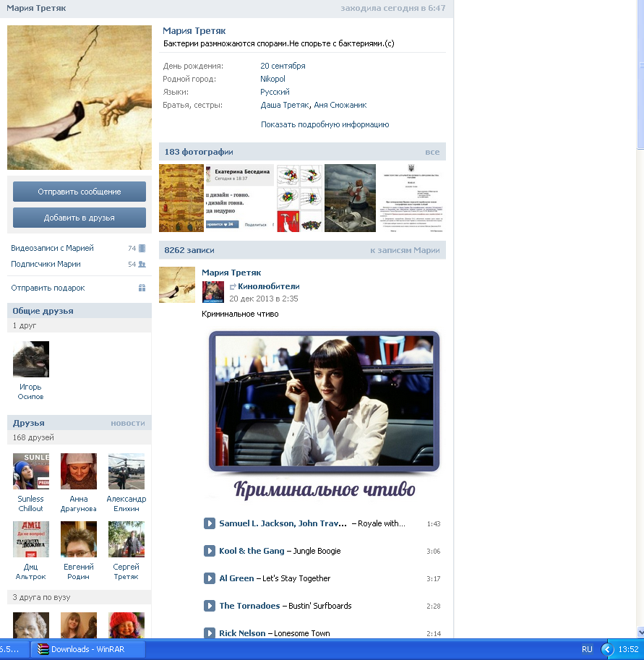
Task: Open Подписчики Марии link
Action: coord(46,264)
